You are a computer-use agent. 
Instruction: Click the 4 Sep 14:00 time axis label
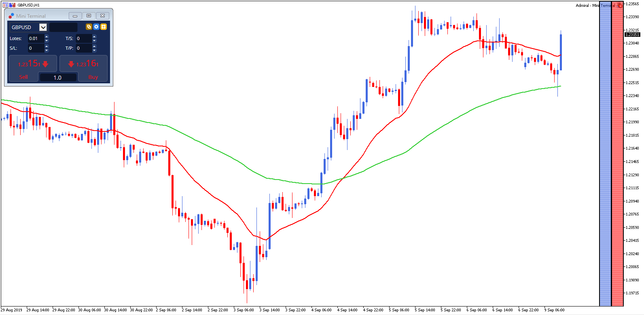[x=347, y=310]
